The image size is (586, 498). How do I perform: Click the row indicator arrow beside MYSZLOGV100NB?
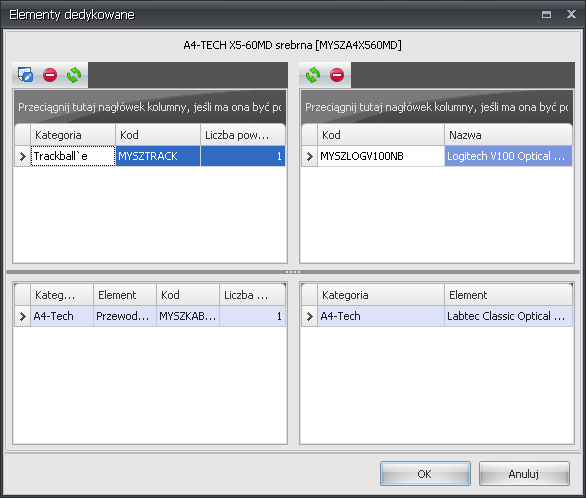[x=309, y=156]
